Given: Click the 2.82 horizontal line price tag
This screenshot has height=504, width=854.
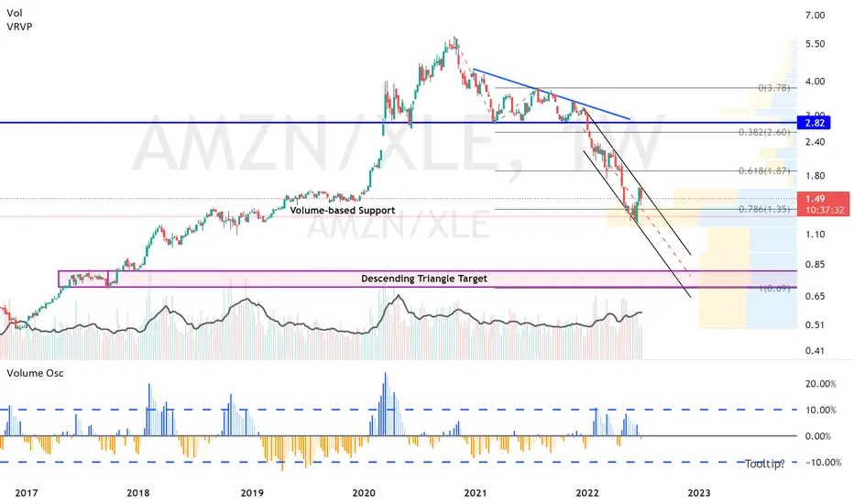Looking at the screenshot, I should [815, 123].
